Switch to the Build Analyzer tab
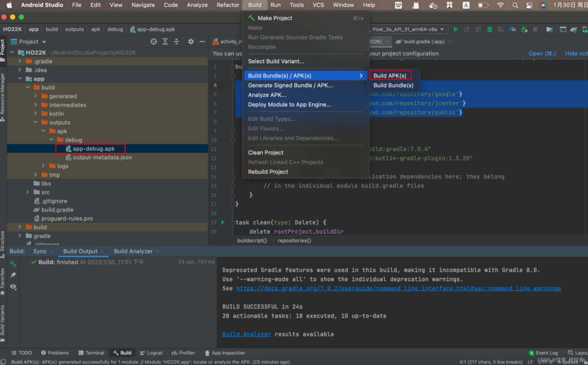588x365 pixels. pos(133,251)
